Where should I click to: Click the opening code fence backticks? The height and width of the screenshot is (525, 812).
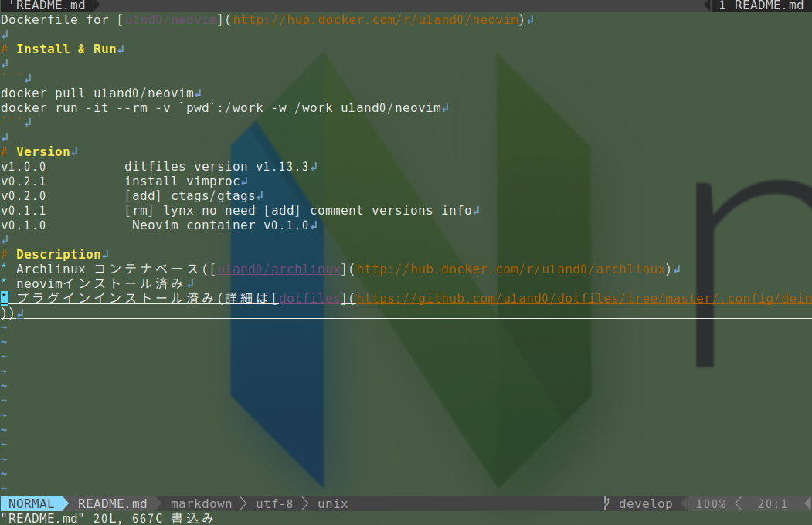(x=12, y=76)
